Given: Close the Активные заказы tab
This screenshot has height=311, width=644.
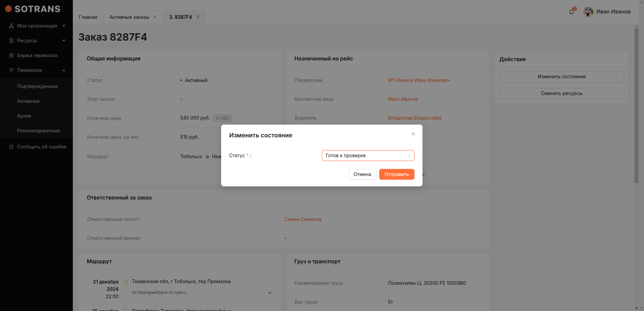Looking at the screenshot, I should (x=155, y=17).
